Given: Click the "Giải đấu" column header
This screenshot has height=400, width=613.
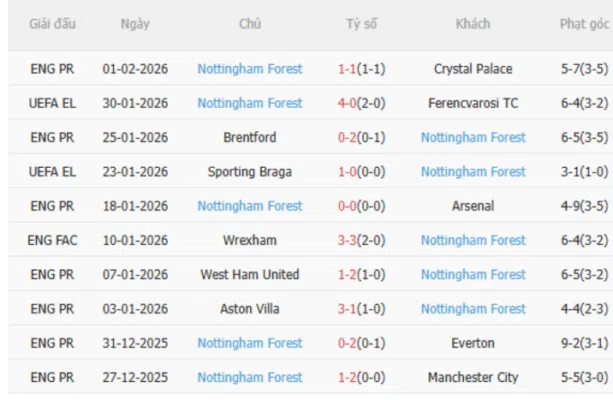Looking at the screenshot, I should [52, 23].
